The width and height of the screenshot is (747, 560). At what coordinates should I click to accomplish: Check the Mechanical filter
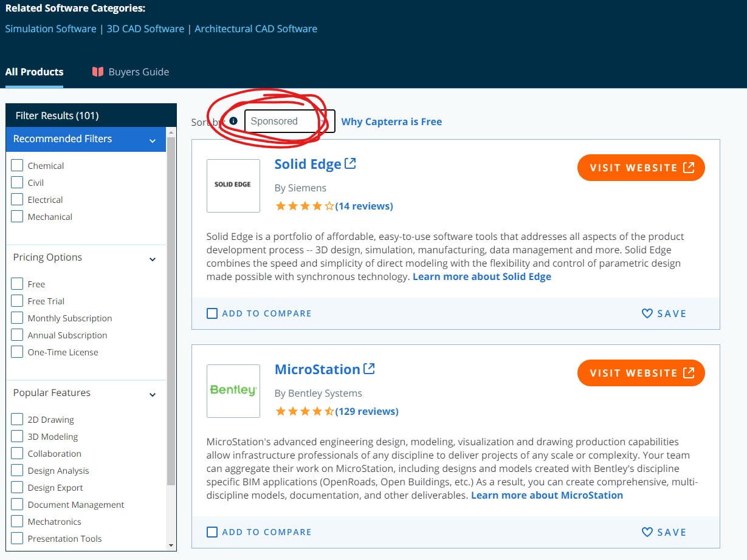click(x=17, y=216)
